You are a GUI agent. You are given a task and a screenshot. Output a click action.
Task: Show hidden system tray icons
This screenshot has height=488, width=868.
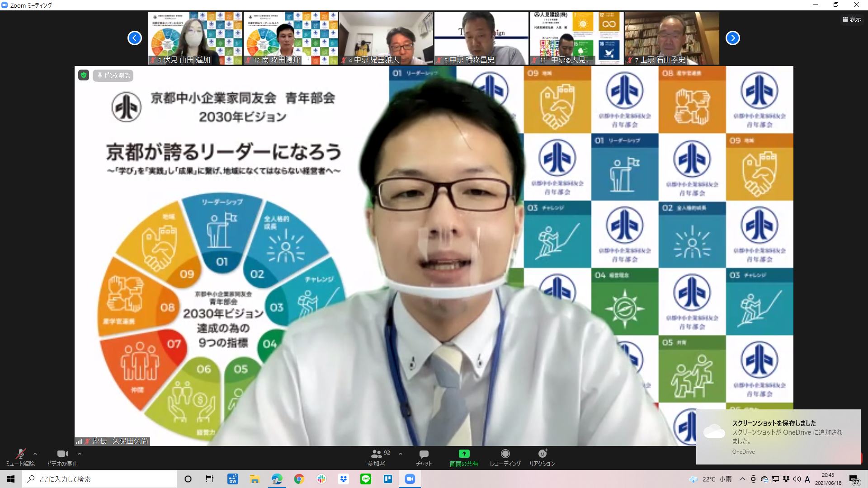coord(743,479)
